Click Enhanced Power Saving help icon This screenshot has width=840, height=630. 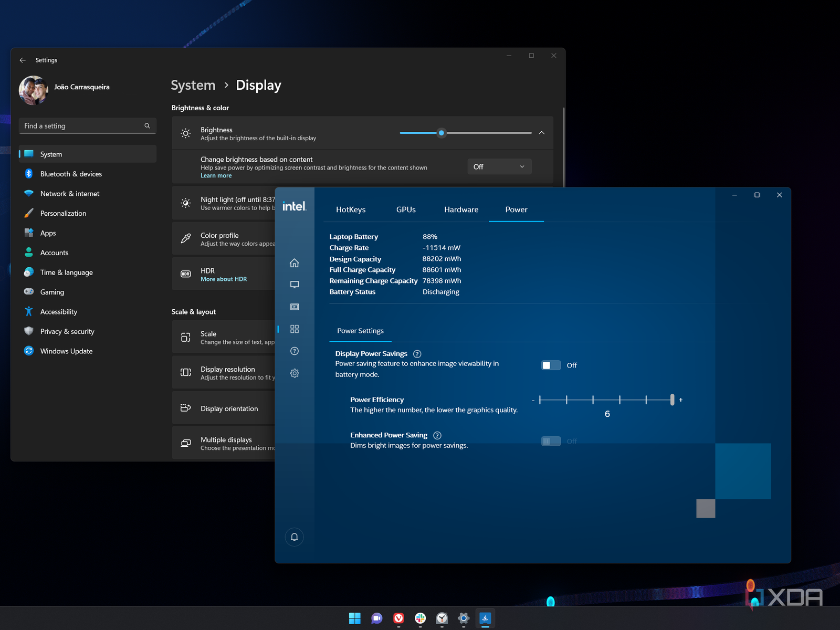[437, 435]
